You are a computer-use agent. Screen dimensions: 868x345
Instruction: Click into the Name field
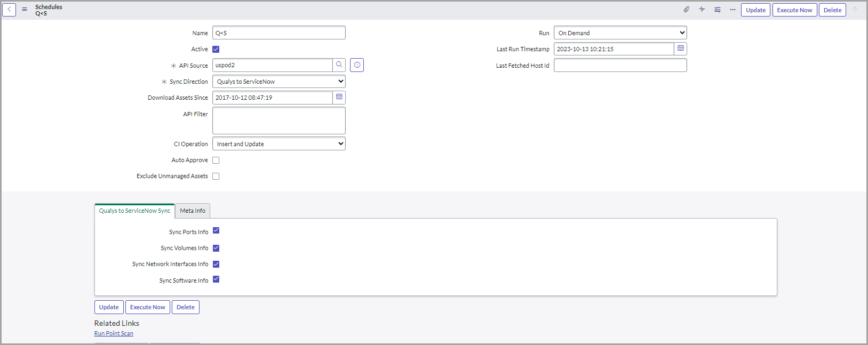click(x=279, y=33)
